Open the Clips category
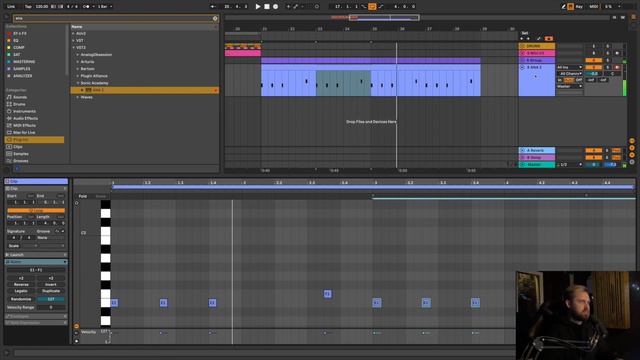This screenshot has width=640, height=360. (18, 147)
